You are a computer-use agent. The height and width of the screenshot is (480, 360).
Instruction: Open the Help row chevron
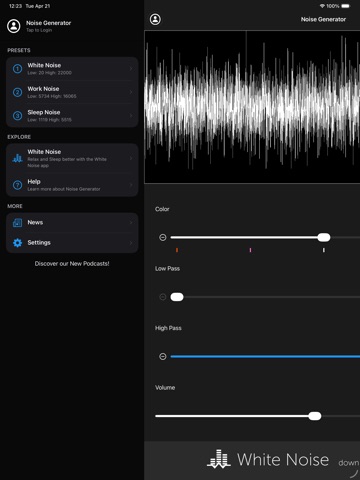(131, 185)
